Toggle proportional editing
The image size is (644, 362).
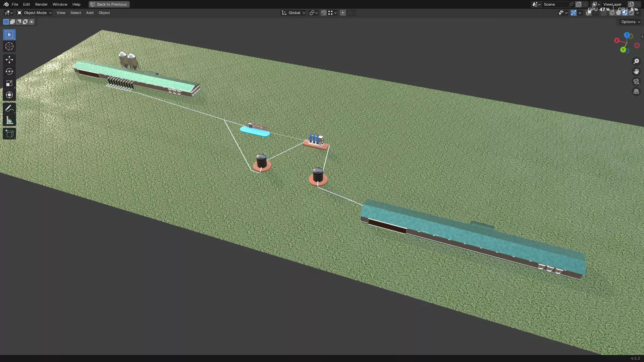pos(342,13)
